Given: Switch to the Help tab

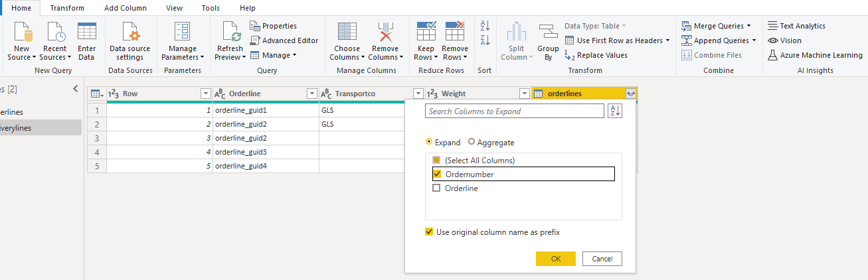Looking at the screenshot, I should point(247,8).
